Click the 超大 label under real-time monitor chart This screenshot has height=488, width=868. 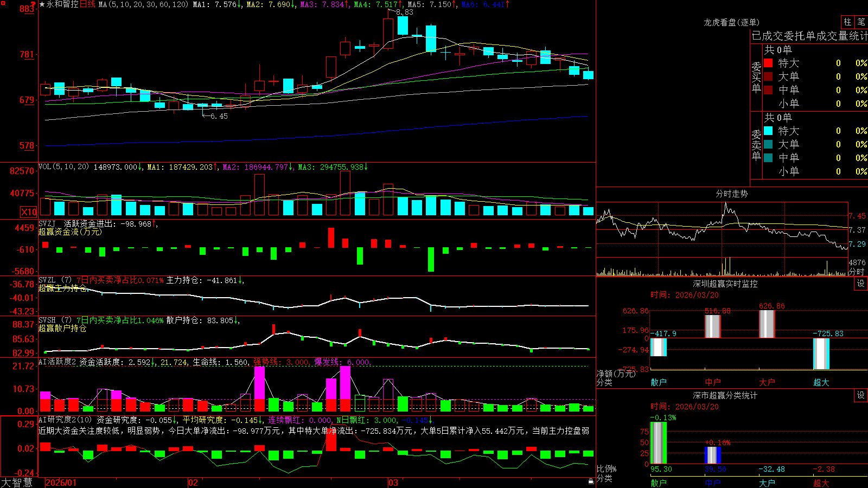tap(821, 382)
